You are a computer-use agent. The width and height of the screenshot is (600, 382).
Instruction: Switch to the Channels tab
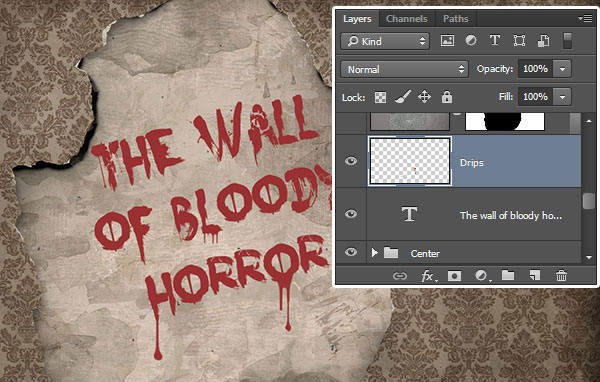[x=406, y=19]
